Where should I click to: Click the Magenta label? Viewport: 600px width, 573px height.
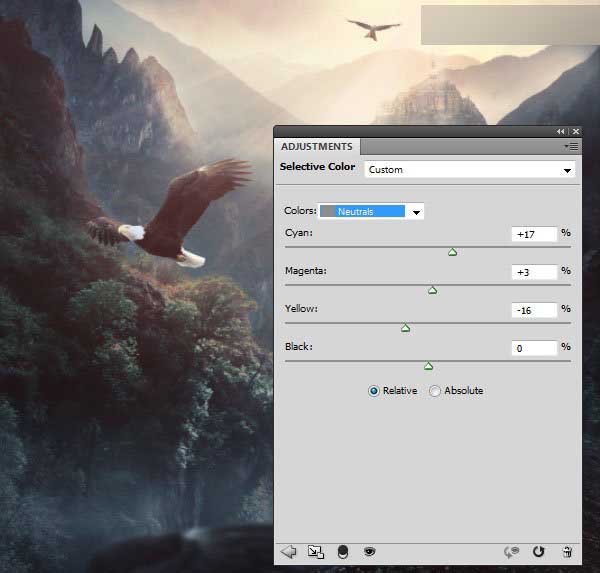coord(306,271)
